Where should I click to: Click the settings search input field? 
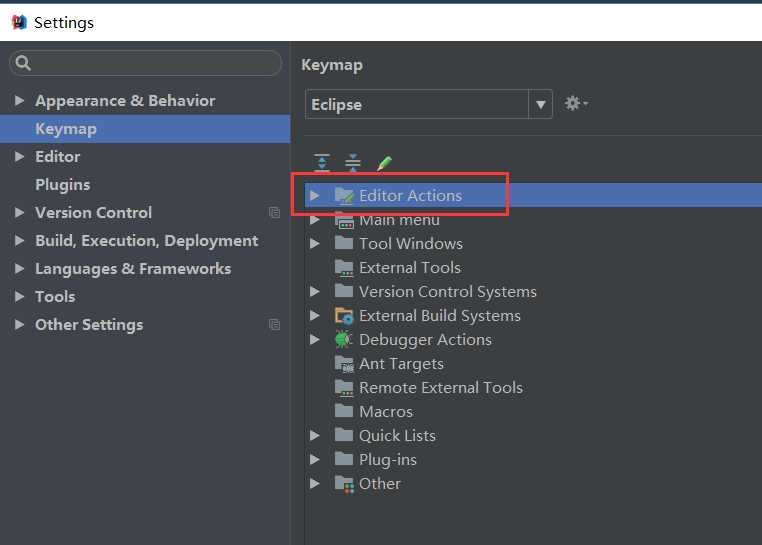145,63
